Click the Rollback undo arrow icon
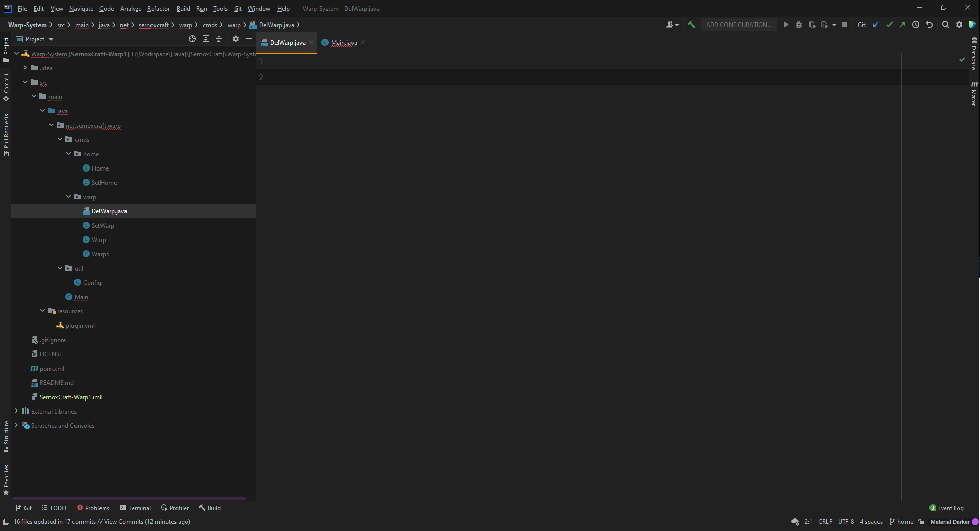The image size is (980, 531). point(929,25)
